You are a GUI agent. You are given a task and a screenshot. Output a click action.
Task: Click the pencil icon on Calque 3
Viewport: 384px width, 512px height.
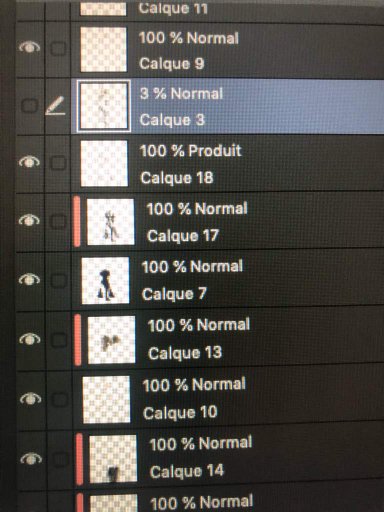click(x=55, y=106)
